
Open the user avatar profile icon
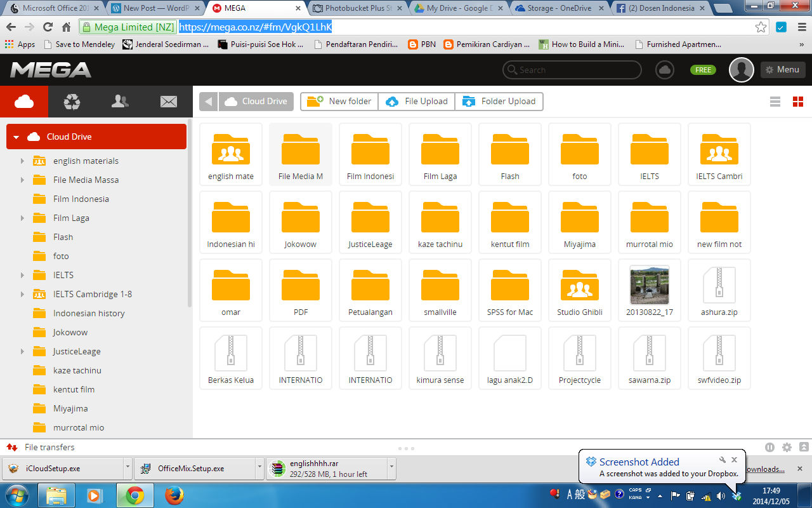pyautogui.click(x=741, y=70)
